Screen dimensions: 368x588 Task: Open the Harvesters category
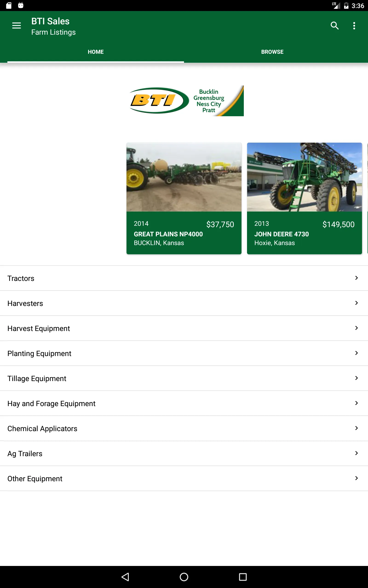click(x=184, y=303)
